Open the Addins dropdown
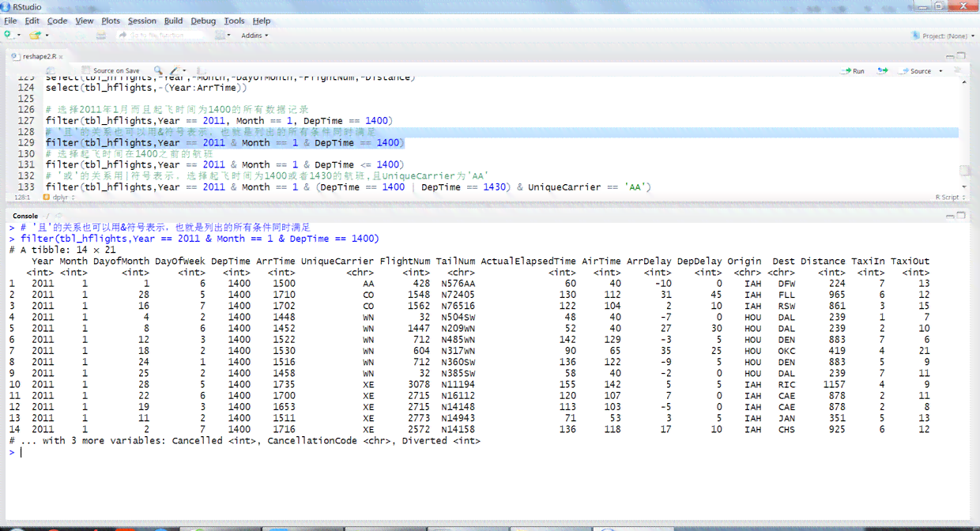This screenshot has height=531, width=980. click(254, 36)
